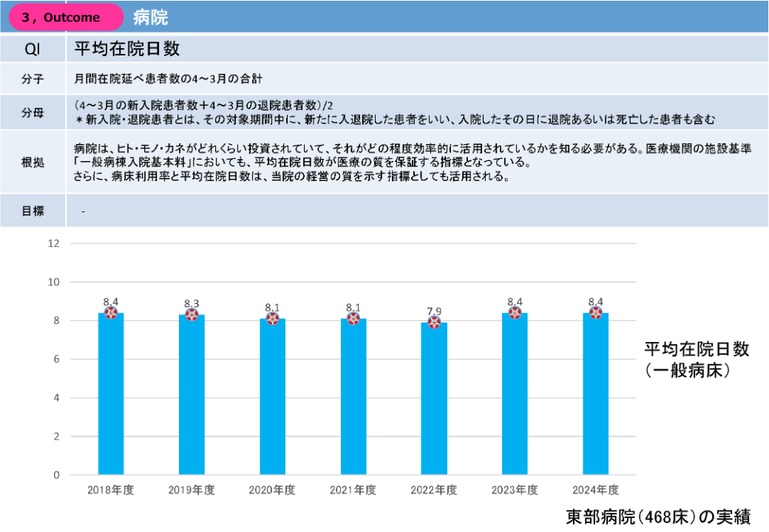Select the star marker on the 2020年度 bar
The width and height of the screenshot is (769, 532).
(x=272, y=319)
